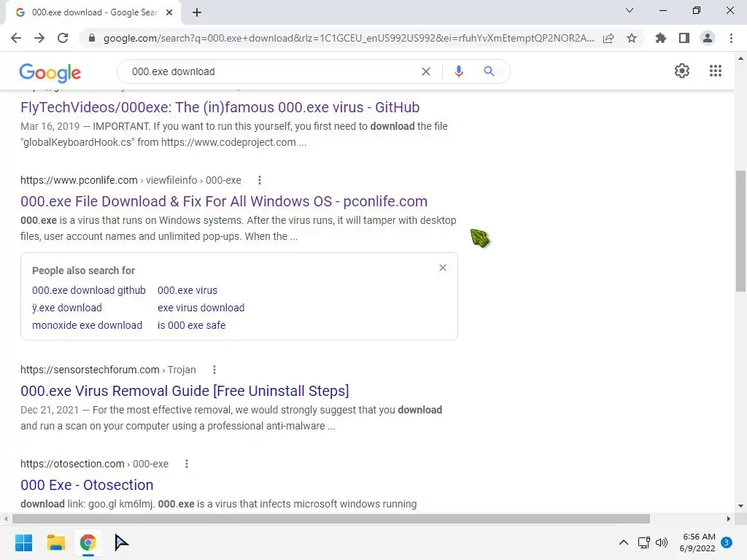Open the 000.exe Virus Removal Guide result

click(185, 391)
